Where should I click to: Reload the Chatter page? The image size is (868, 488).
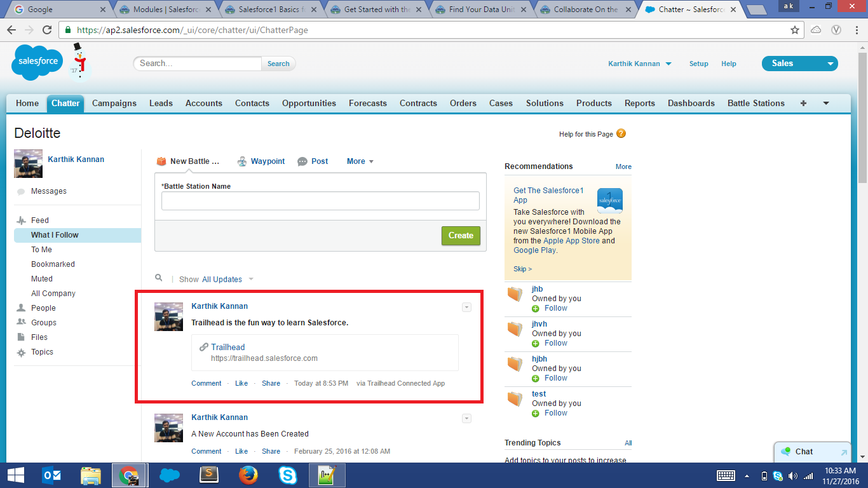click(47, 30)
